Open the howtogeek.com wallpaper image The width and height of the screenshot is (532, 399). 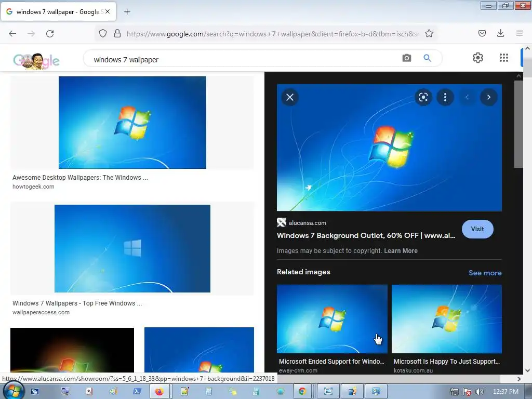pos(132,123)
